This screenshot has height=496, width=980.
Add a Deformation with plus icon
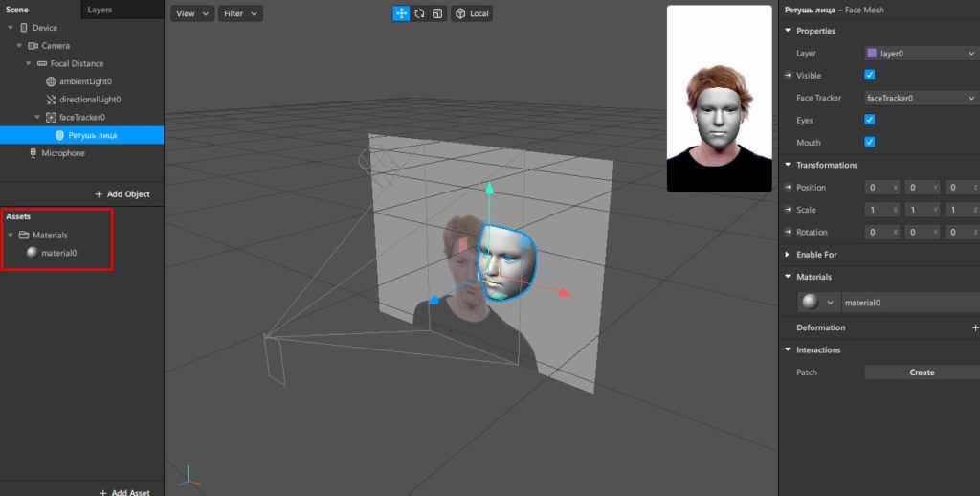[x=975, y=327]
